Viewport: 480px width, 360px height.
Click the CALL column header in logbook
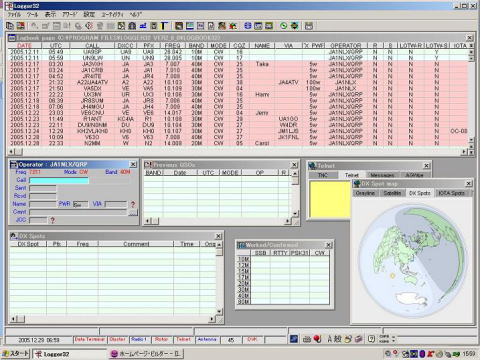(92, 45)
